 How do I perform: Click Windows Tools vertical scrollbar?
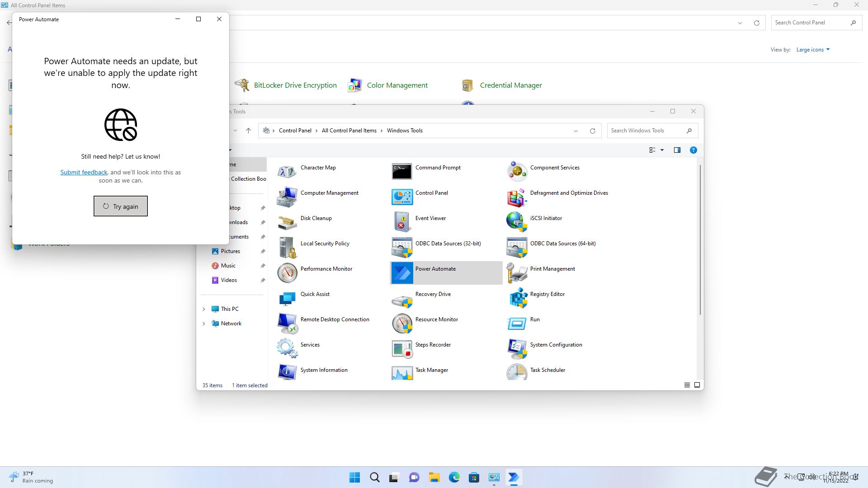pyautogui.click(x=700, y=239)
